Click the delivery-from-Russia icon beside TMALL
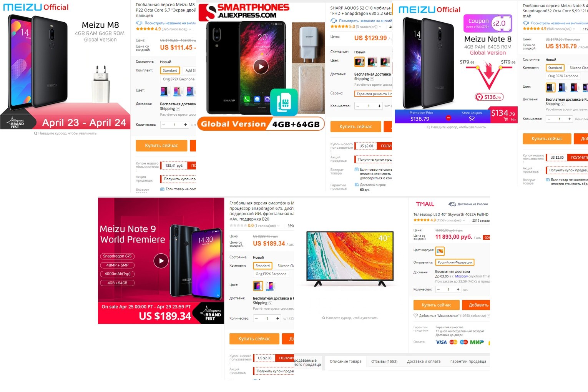 pos(452,204)
